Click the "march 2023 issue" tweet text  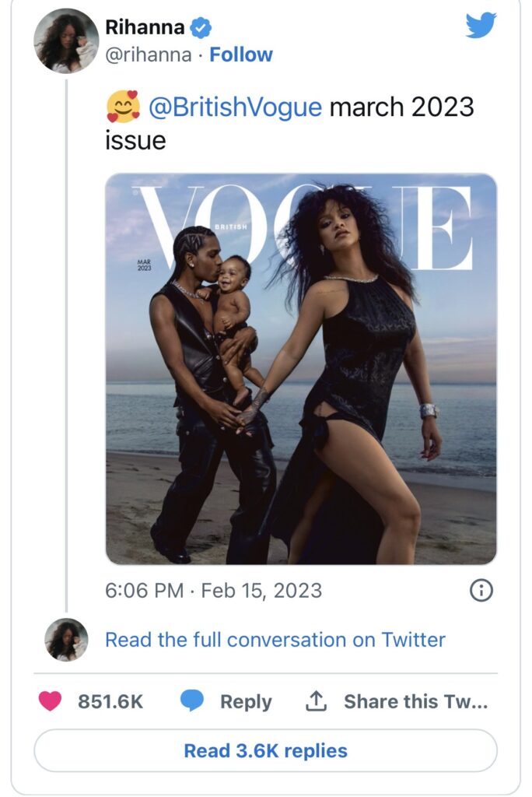(x=401, y=107)
